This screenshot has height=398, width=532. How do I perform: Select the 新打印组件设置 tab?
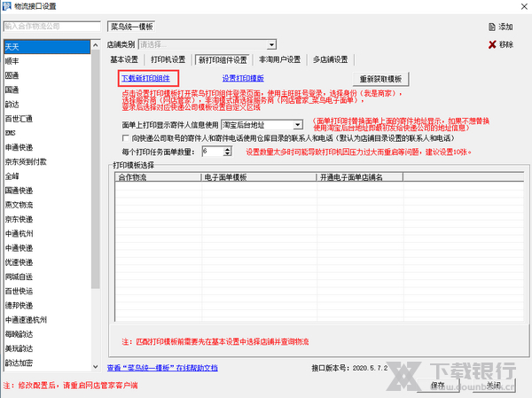point(223,59)
